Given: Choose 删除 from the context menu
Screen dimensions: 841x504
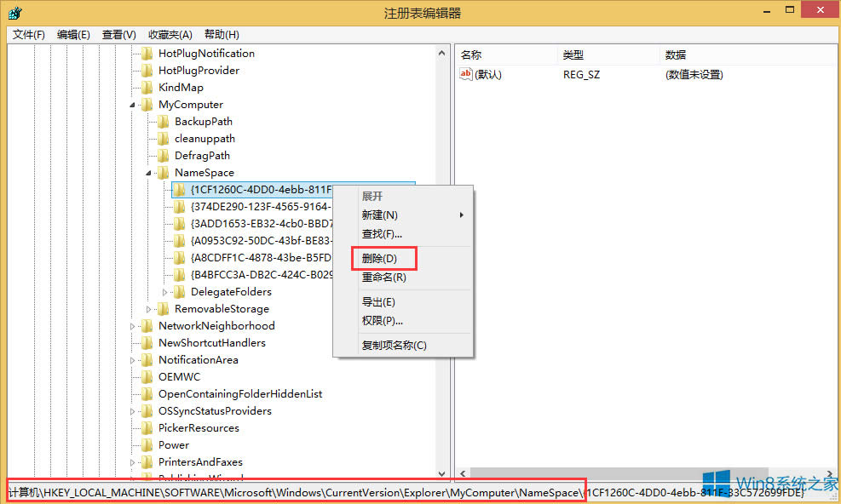Looking at the screenshot, I should tap(383, 257).
